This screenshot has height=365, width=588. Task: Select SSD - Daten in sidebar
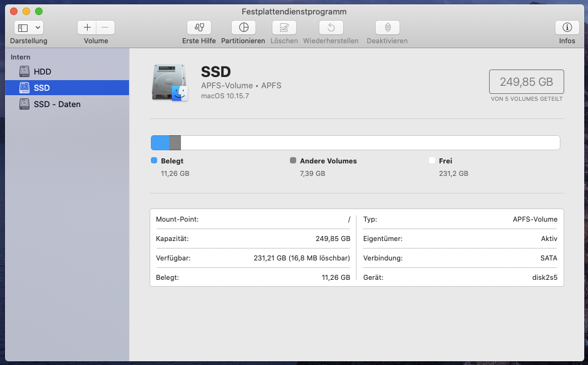click(x=57, y=104)
